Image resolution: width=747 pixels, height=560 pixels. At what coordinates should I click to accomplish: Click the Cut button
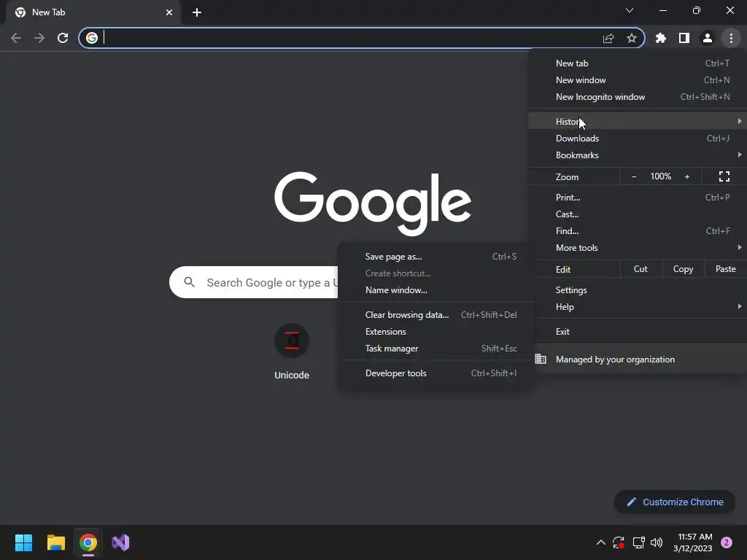[x=640, y=269]
